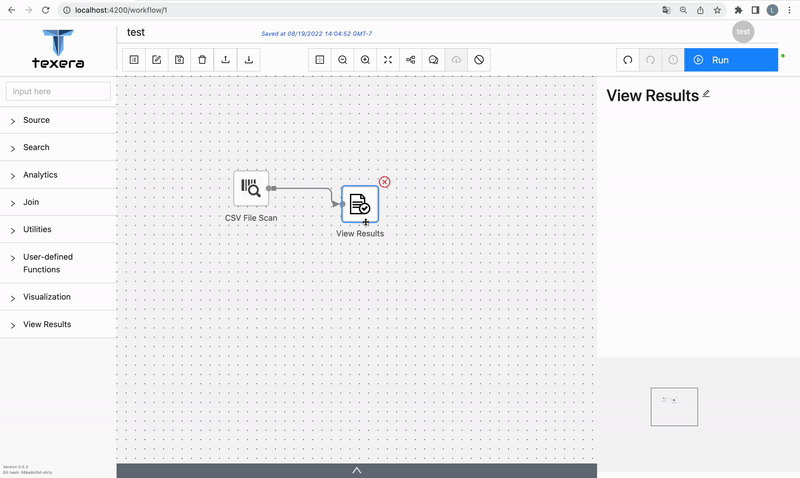The image size is (800, 478).
Task: Click the Texera logo
Action: 58,49
